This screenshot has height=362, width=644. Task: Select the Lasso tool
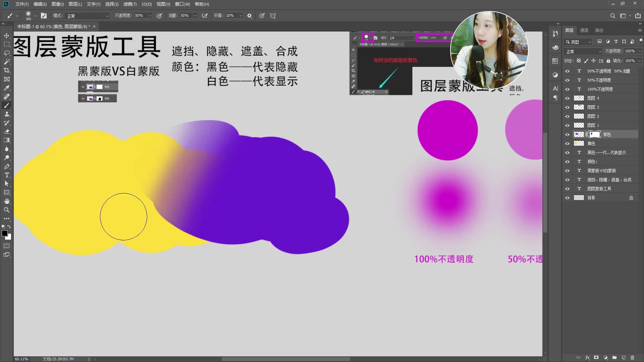(7, 53)
